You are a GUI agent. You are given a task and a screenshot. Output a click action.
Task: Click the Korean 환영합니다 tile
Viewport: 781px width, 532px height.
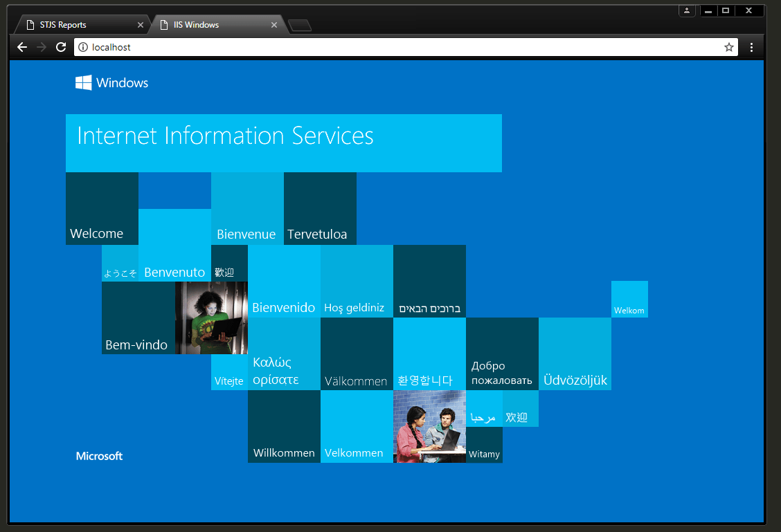tap(429, 354)
